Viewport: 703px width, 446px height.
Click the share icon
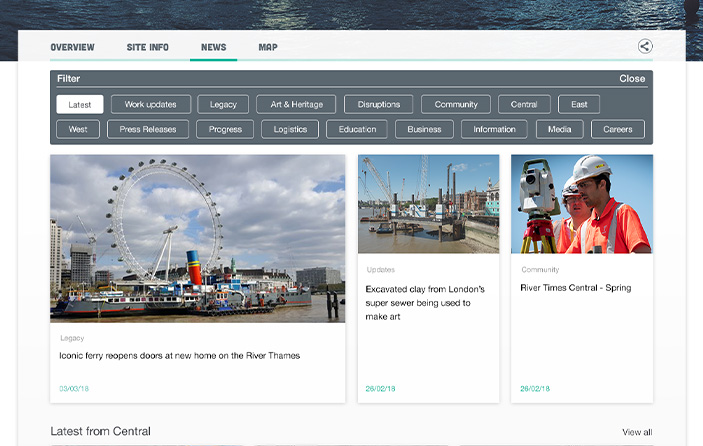click(645, 46)
